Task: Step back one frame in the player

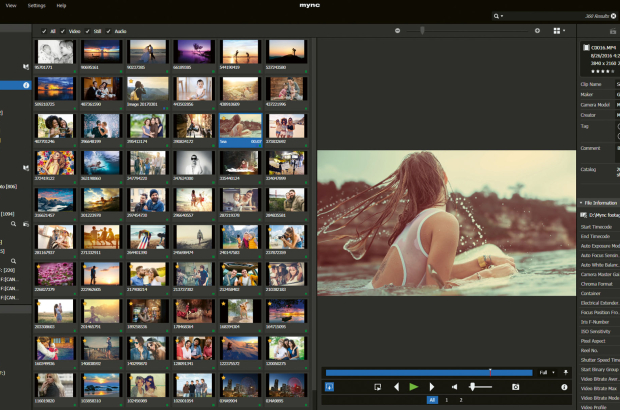Action: pyautogui.click(x=397, y=387)
